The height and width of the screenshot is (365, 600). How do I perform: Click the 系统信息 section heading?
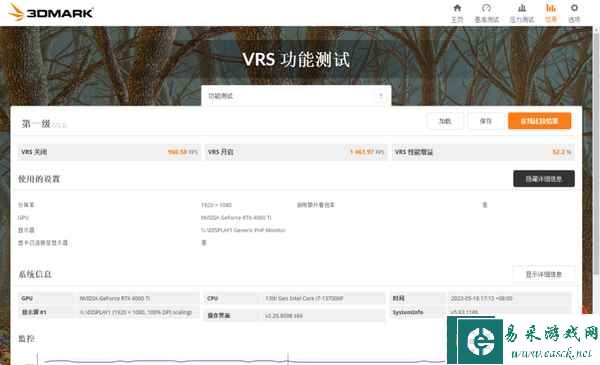35,274
